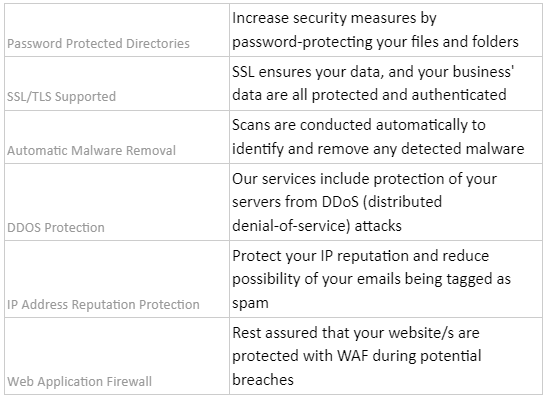
Task: Select the 'Scans are conducted automatically' text
Action: click(x=378, y=137)
